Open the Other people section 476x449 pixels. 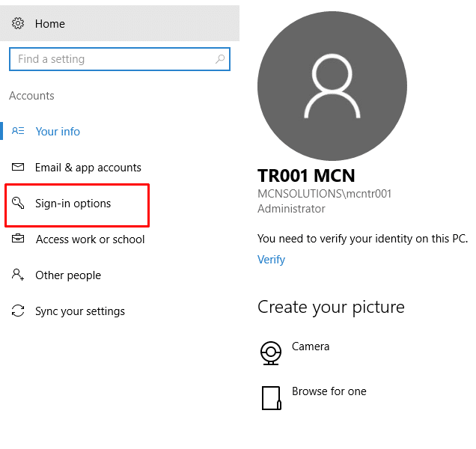coord(68,275)
